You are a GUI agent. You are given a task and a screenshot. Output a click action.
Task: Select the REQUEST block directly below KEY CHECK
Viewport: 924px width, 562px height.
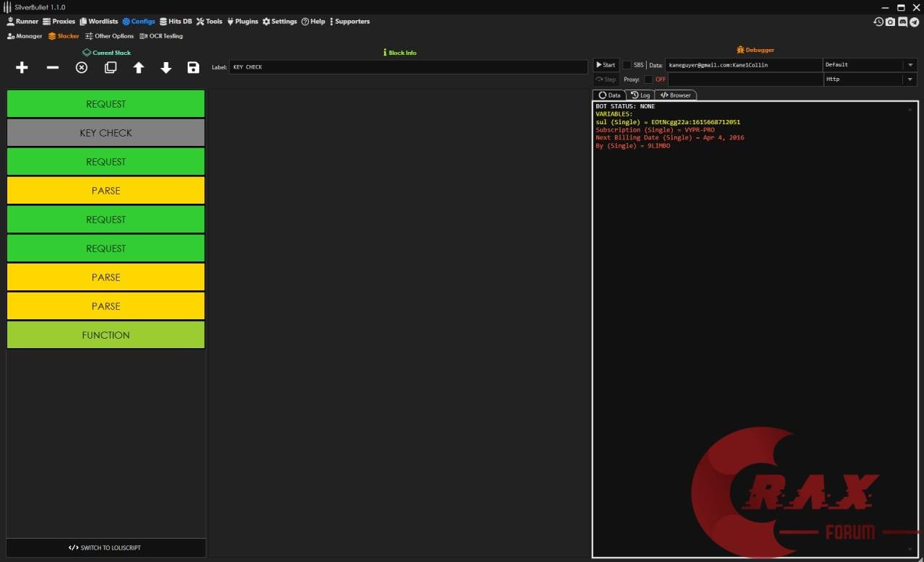click(106, 162)
